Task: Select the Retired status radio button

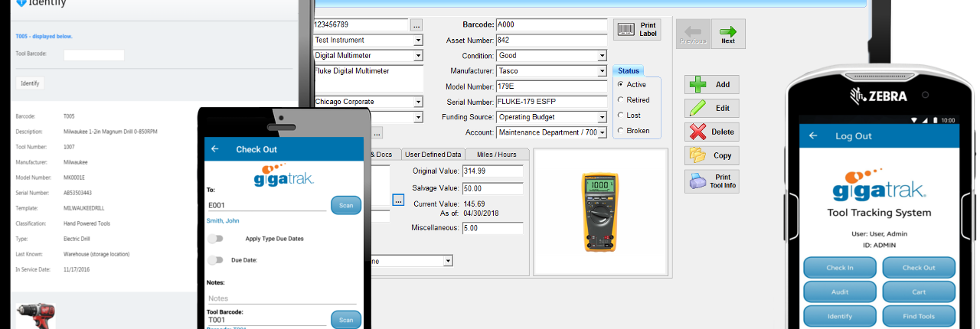Action: click(620, 100)
